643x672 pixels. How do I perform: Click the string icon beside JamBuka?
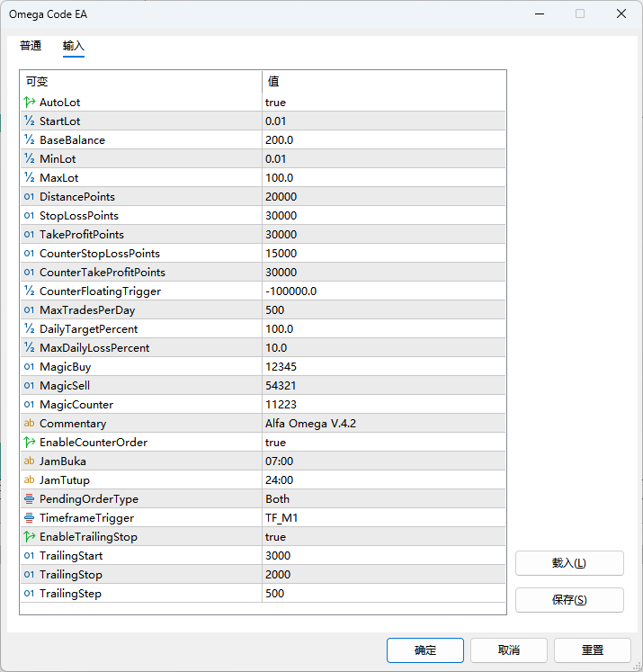coord(30,461)
